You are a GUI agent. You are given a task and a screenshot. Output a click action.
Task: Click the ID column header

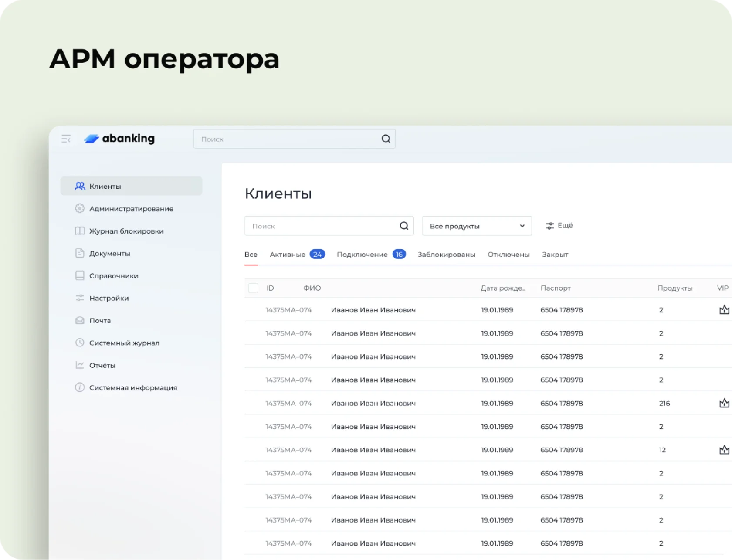tap(270, 288)
